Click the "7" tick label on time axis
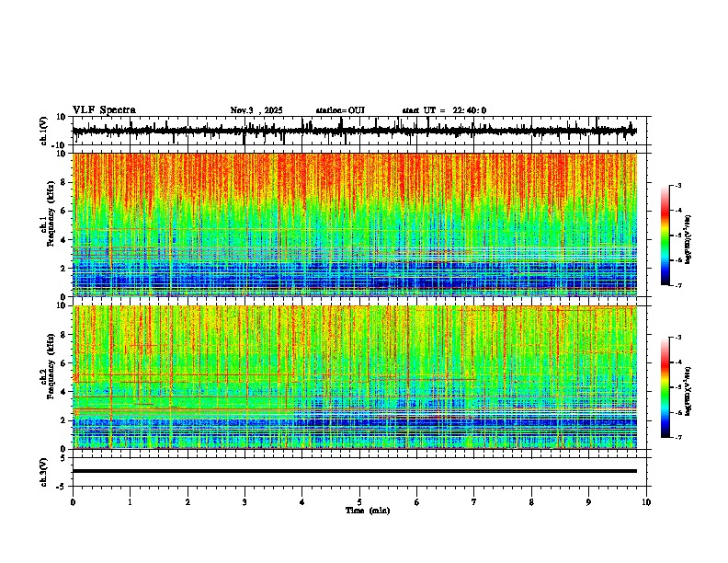Image resolution: width=728 pixels, height=563 pixels. click(x=474, y=502)
